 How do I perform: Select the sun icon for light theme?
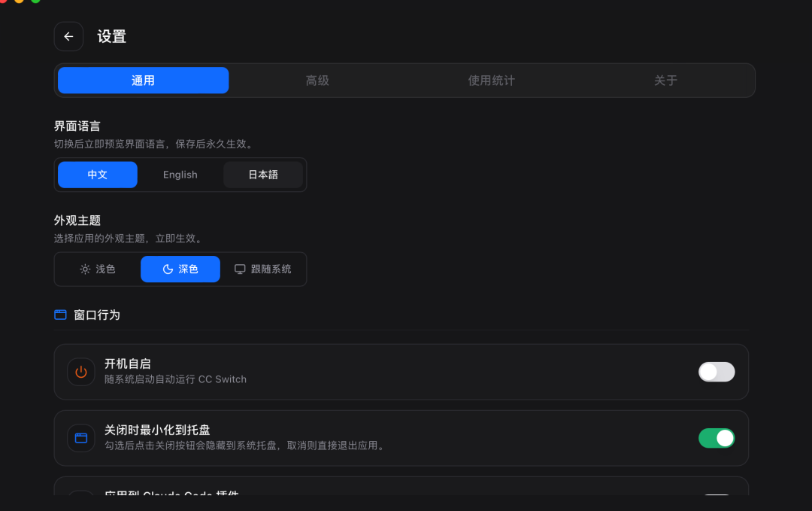tap(85, 269)
